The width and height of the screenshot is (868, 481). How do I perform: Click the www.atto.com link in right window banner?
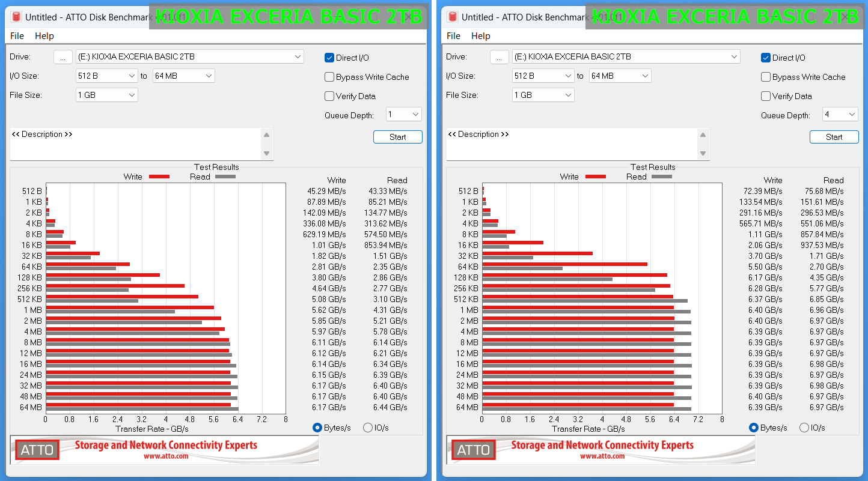(602, 456)
